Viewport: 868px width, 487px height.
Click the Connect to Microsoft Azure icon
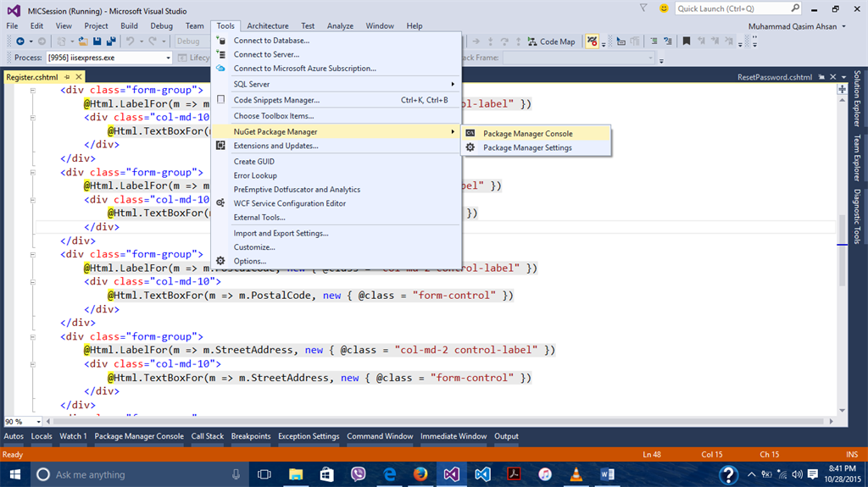(221, 68)
